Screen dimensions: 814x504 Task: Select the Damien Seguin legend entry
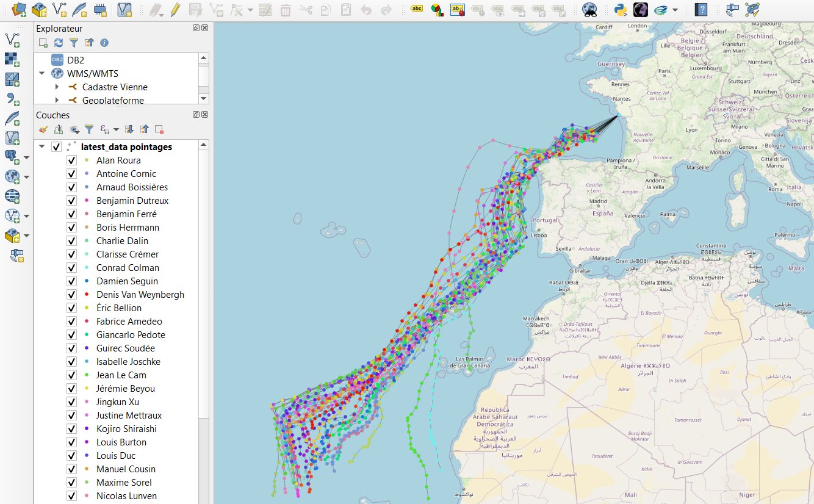[x=127, y=281]
